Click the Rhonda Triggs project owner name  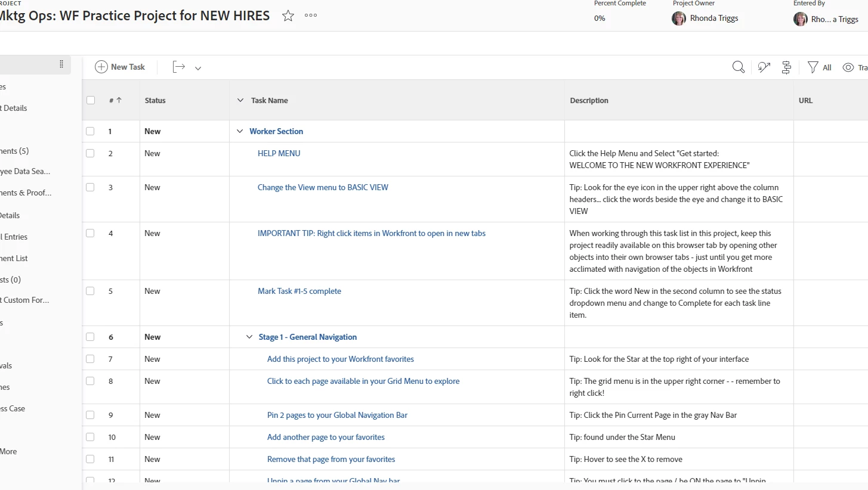(714, 18)
